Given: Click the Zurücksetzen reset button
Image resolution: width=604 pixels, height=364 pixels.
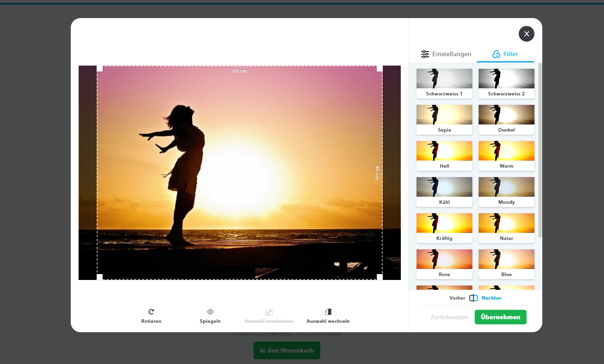Looking at the screenshot, I should click(x=449, y=317).
